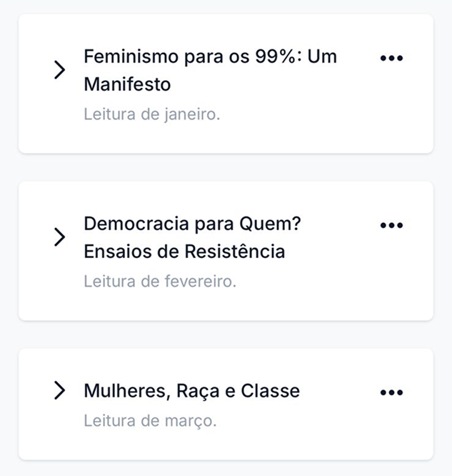Screen dimensions: 452x476
Task: Open more options for Feminismo para os 99%
Action: click(x=391, y=59)
